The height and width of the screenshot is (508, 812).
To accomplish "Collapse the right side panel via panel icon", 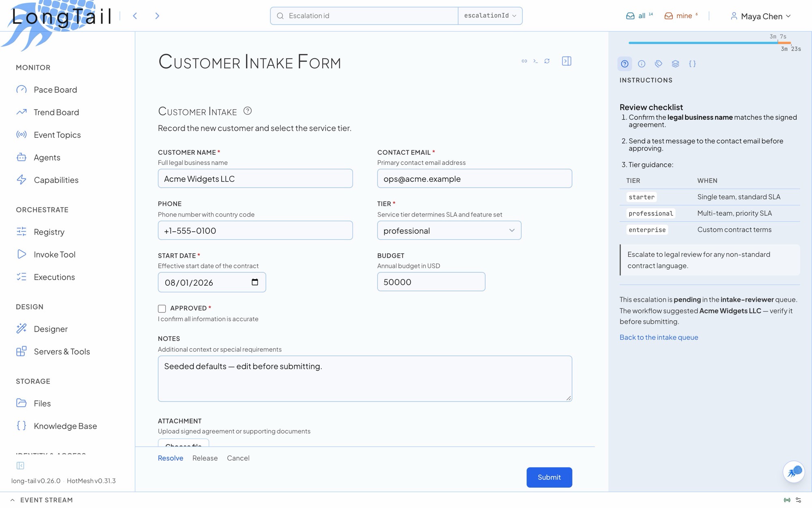I will click(566, 61).
